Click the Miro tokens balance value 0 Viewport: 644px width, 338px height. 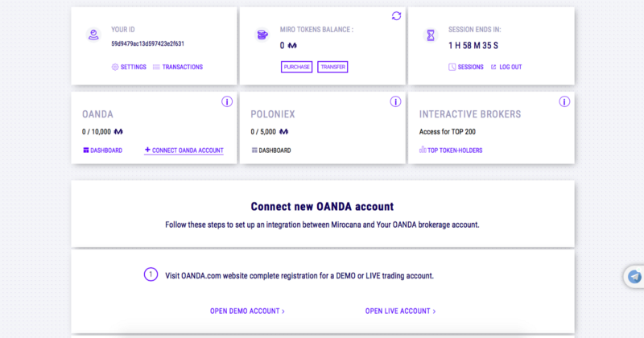point(282,46)
